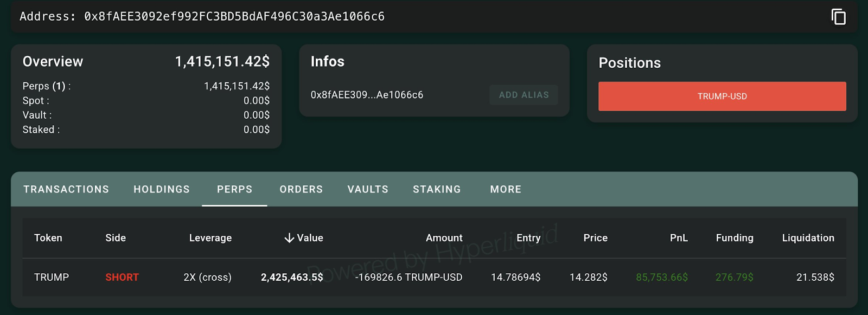
Task: Switch to the TRANSACTIONS tab
Action: [x=66, y=189]
